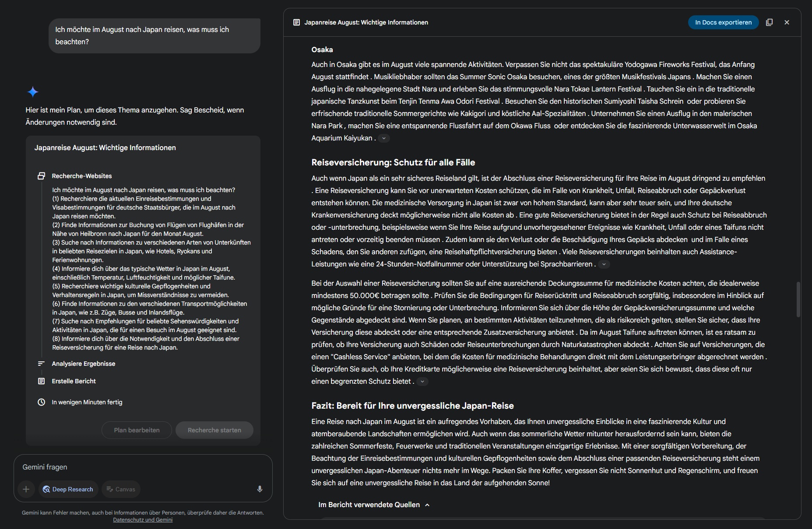Click the Plan bearbeiten button
This screenshot has width=812, height=529.
[x=137, y=430]
